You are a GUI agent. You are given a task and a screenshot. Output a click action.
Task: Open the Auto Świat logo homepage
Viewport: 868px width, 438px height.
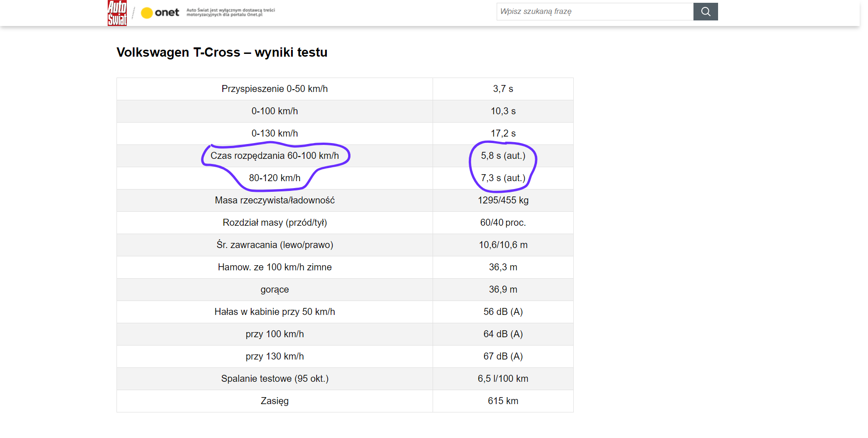click(x=117, y=13)
